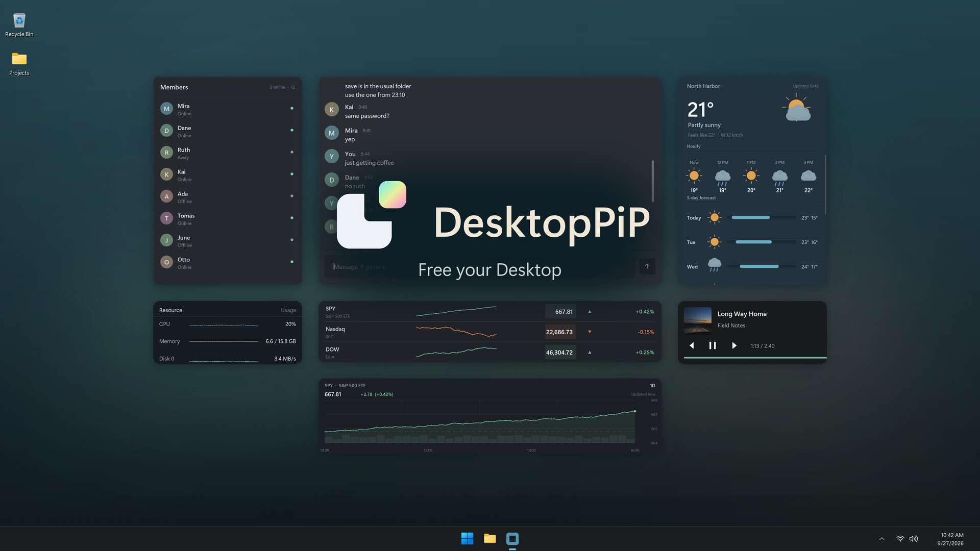Click the chat window scrollbar
The width and height of the screenshot is (980, 551).
point(653,181)
